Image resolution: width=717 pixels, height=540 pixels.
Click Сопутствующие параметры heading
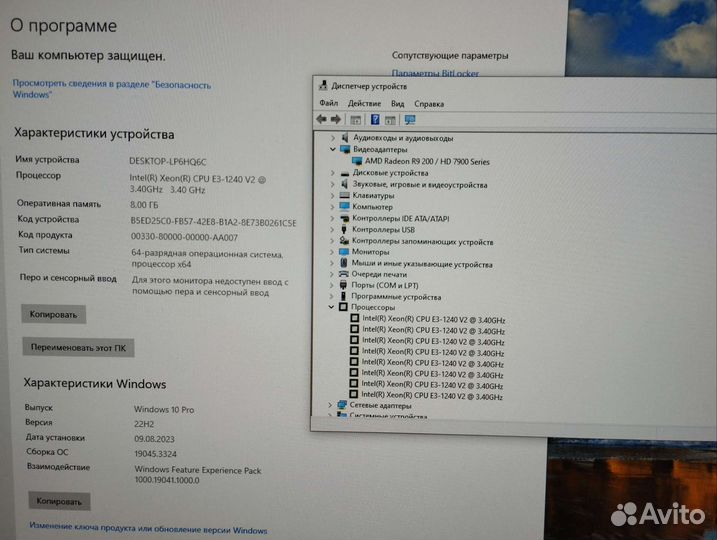[450, 55]
